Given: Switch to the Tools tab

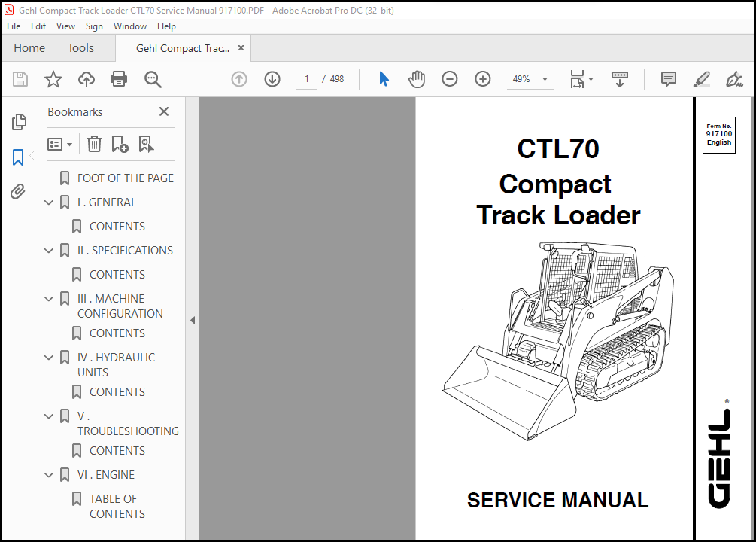Looking at the screenshot, I should [x=80, y=47].
